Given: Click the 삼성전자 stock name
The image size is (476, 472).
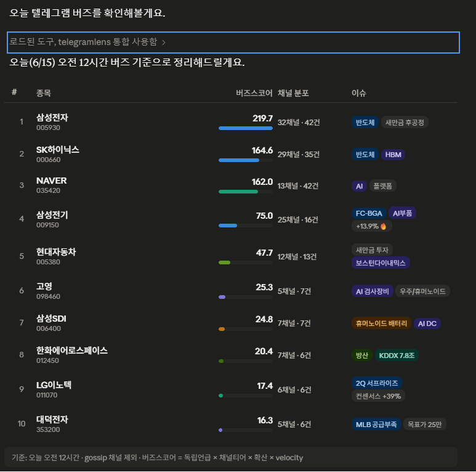Looking at the screenshot, I should [52, 118].
